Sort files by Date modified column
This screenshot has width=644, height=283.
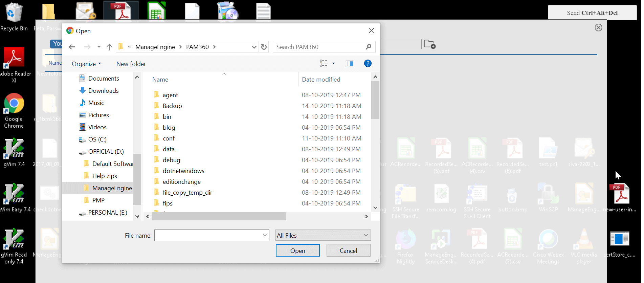321,80
